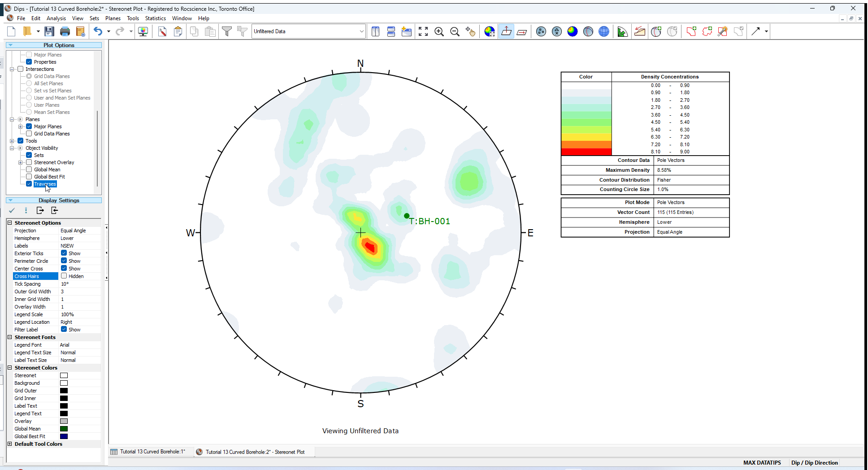
Task: Uncheck the Sets checkbox
Action: 29,155
